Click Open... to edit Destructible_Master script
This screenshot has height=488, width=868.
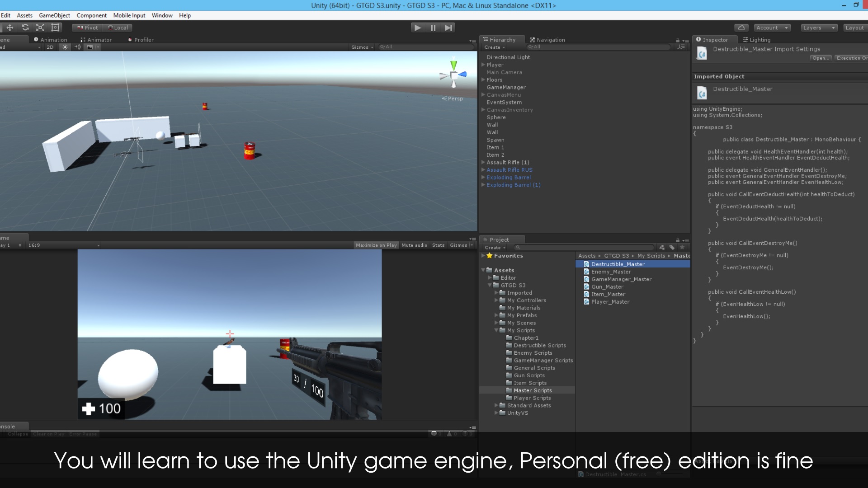(x=821, y=58)
